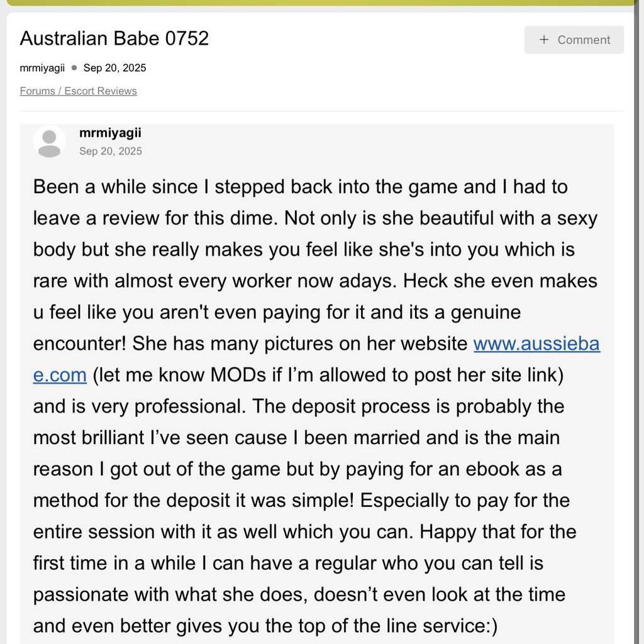This screenshot has height=644, width=644.
Task: Click the yellow-green bar at page top
Action: pyautogui.click(x=321, y=3)
